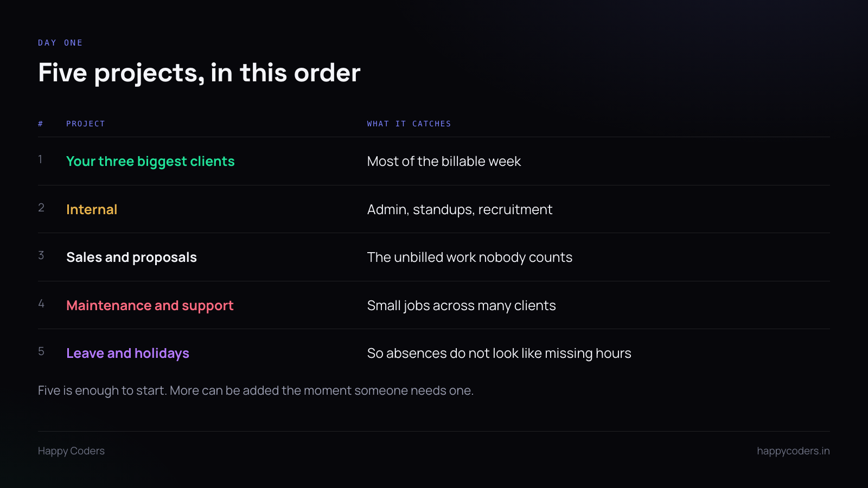Click the 'Five projects, in this order' title
868x488 pixels.
coord(199,73)
